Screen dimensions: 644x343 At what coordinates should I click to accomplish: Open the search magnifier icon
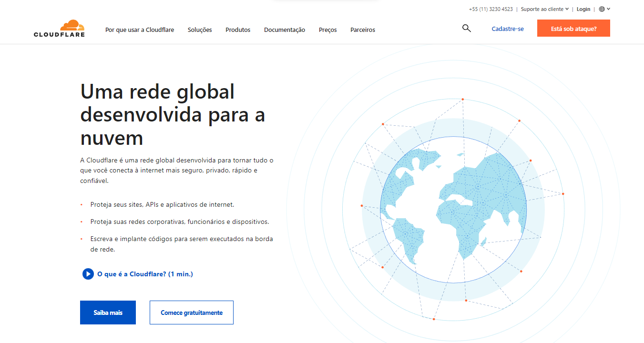466,28
